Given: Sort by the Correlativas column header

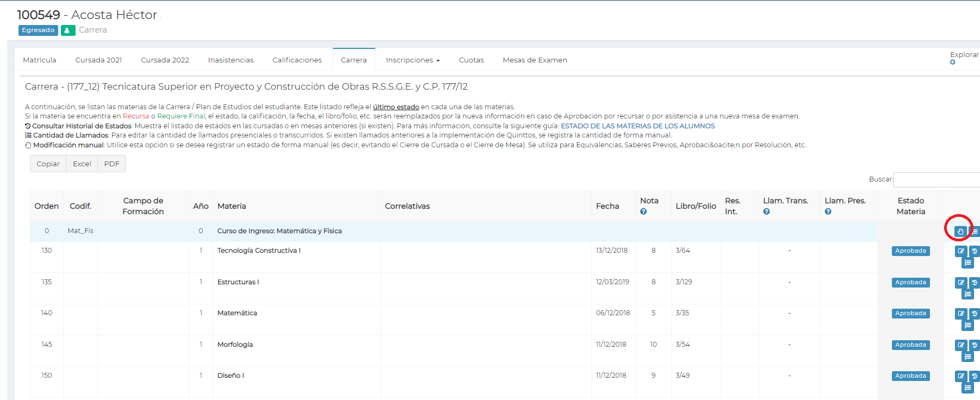Looking at the screenshot, I should coord(486,206).
